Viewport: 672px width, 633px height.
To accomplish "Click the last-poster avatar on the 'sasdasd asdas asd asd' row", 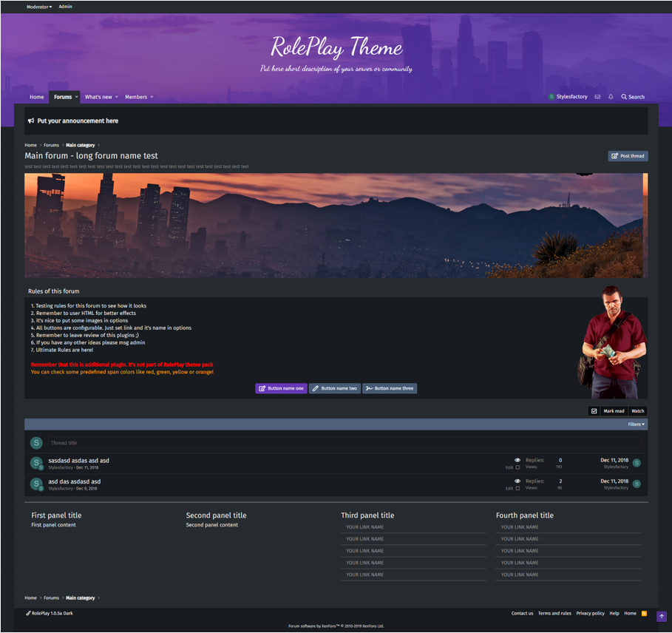I will pyautogui.click(x=637, y=463).
